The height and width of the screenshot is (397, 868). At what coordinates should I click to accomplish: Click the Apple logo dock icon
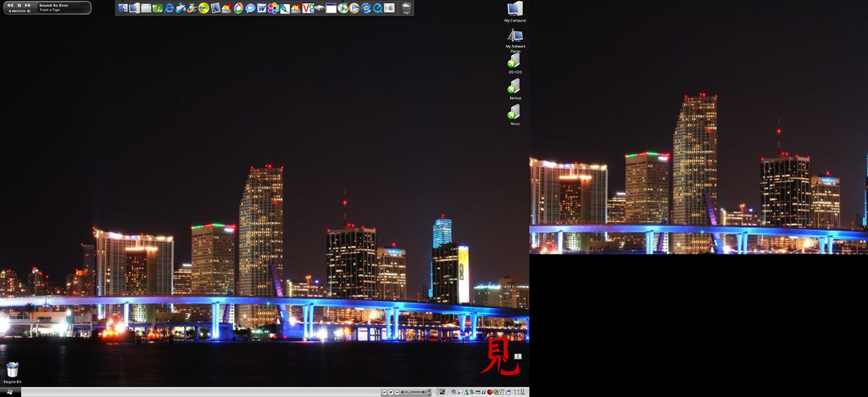click(389, 8)
